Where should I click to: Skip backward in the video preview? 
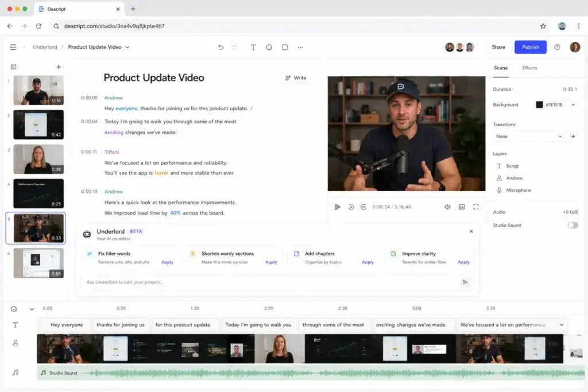coord(351,207)
